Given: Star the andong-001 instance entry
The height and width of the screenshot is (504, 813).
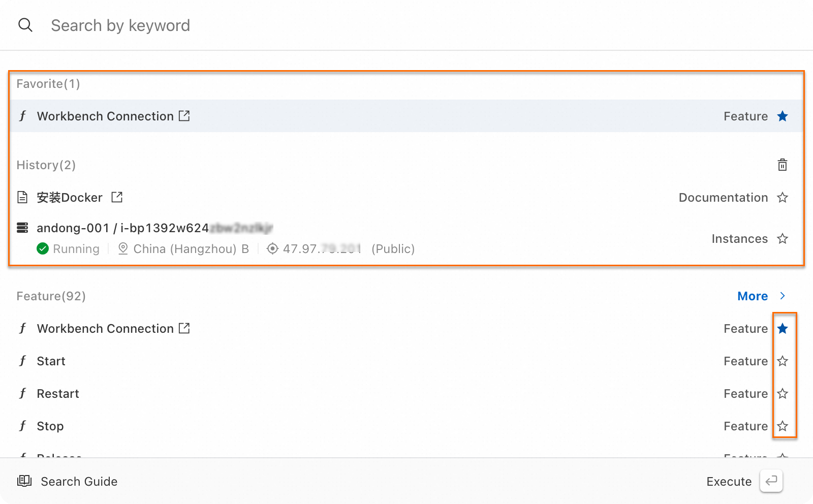Looking at the screenshot, I should coord(782,239).
